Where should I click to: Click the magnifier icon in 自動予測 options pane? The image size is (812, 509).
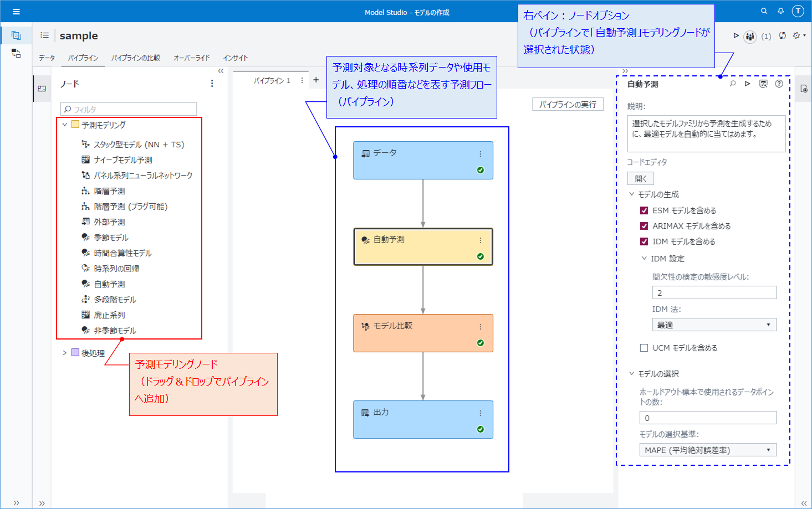[733, 84]
